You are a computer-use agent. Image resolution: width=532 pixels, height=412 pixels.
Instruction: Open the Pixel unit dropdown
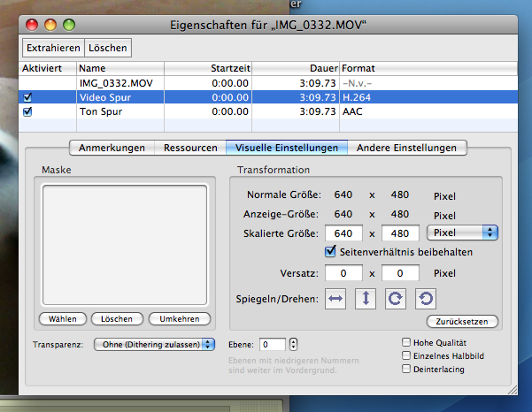click(462, 233)
